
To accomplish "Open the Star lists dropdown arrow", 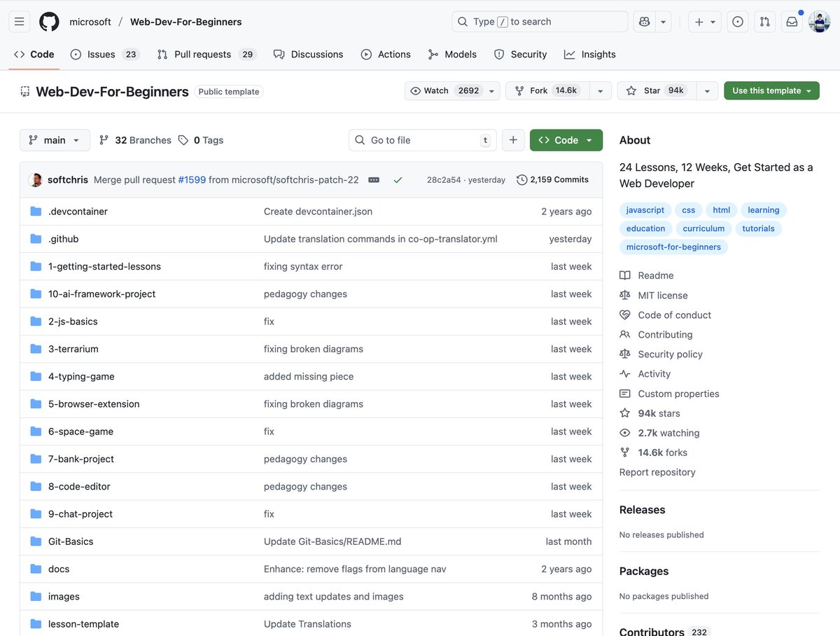I will (x=707, y=90).
